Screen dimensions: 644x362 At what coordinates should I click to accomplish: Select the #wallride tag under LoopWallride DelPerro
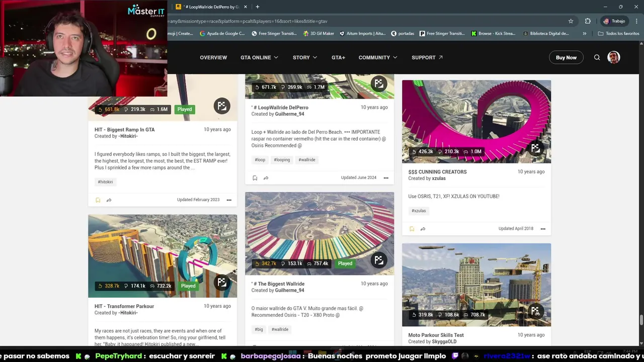(307, 160)
